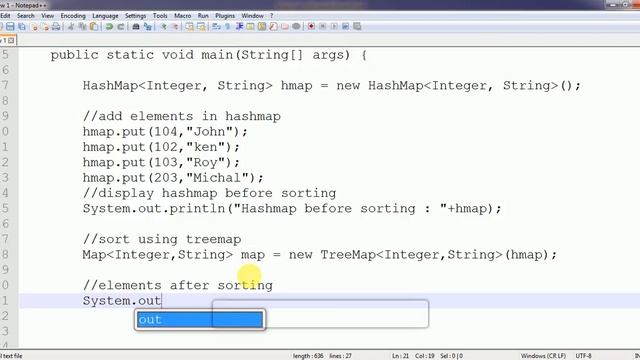Click the TreeMap declaration code line

[x=320, y=255]
